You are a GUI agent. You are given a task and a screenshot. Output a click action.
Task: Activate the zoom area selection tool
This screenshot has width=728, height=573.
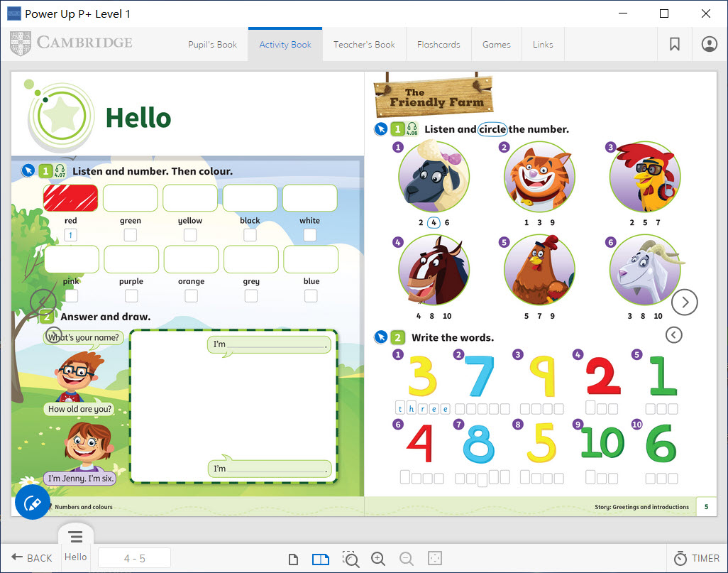(350, 559)
